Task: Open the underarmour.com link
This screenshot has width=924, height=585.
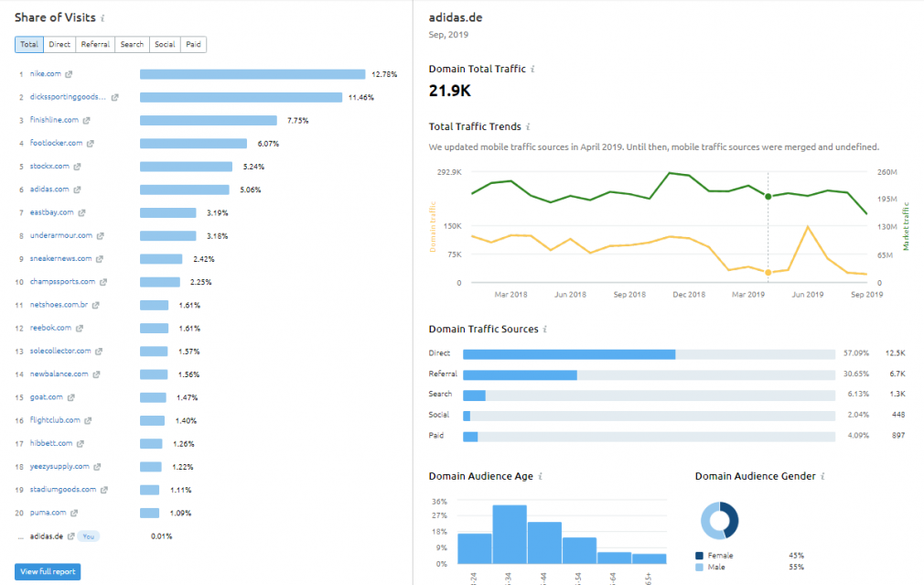Action: pyautogui.click(x=61, y=235)
